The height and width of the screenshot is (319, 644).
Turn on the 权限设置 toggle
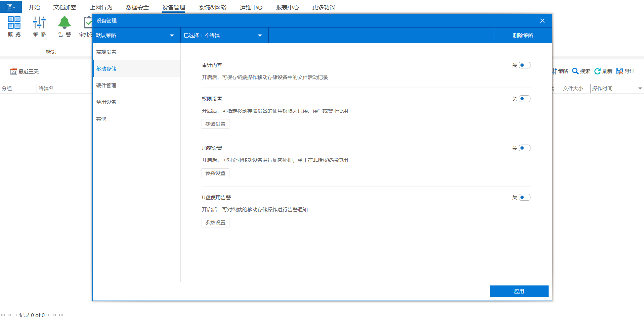tap(524, 99)
